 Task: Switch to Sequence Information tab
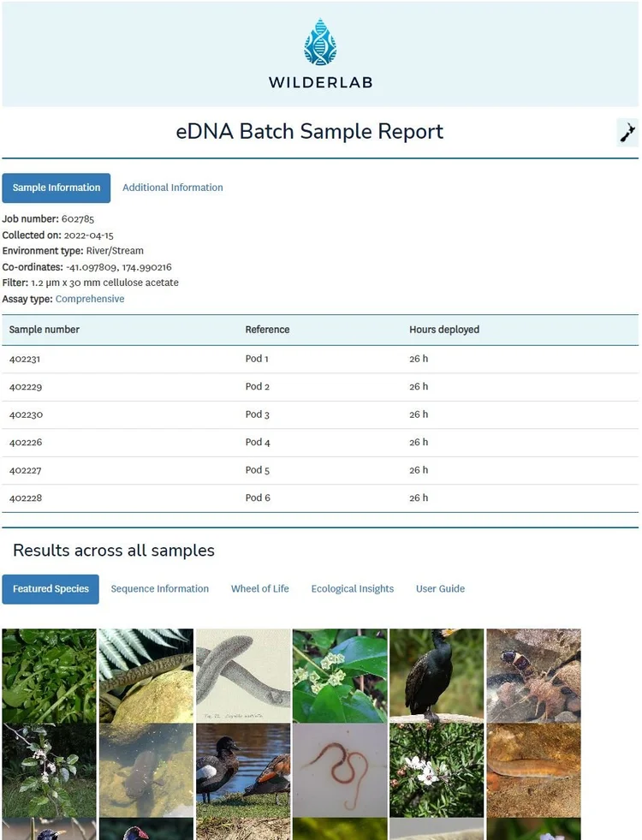159,589
